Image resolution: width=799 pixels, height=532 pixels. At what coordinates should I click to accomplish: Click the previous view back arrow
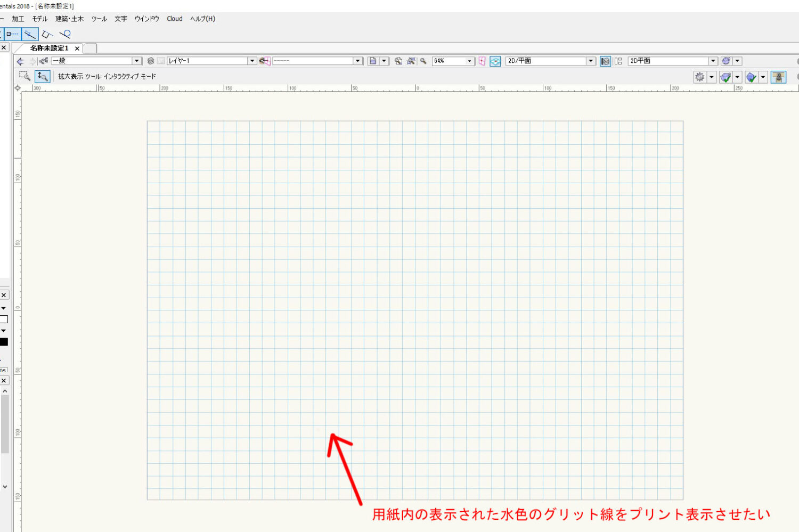[20, 61]
